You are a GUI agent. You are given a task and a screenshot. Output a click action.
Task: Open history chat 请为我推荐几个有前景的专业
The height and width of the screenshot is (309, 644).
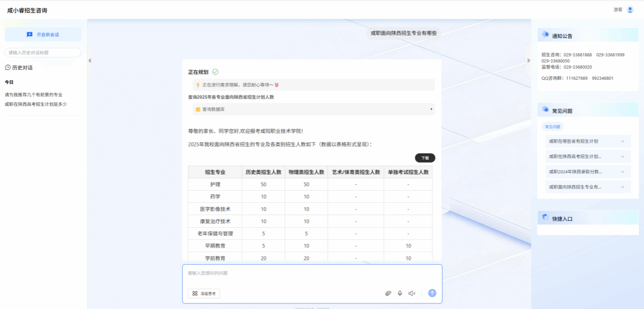tap(34, 95)
